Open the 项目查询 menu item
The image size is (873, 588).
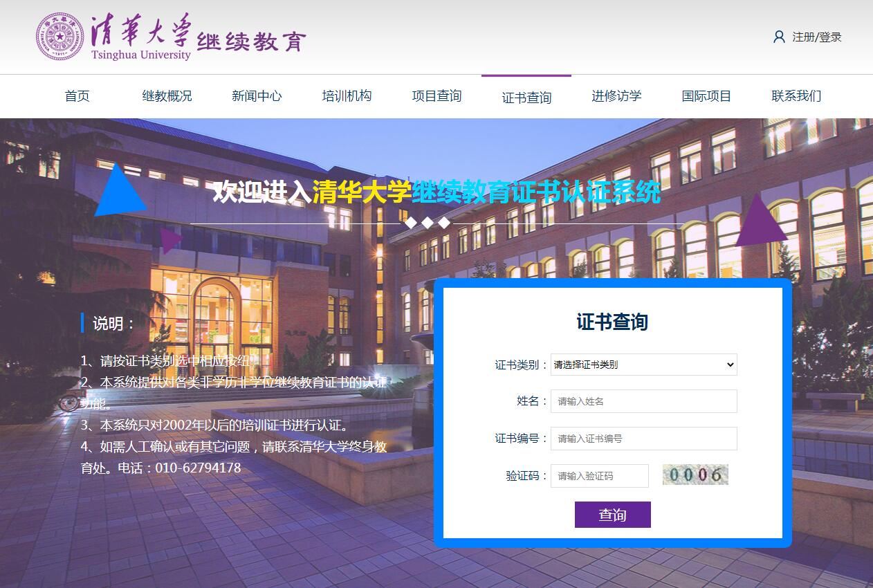[x=436, y=96]
